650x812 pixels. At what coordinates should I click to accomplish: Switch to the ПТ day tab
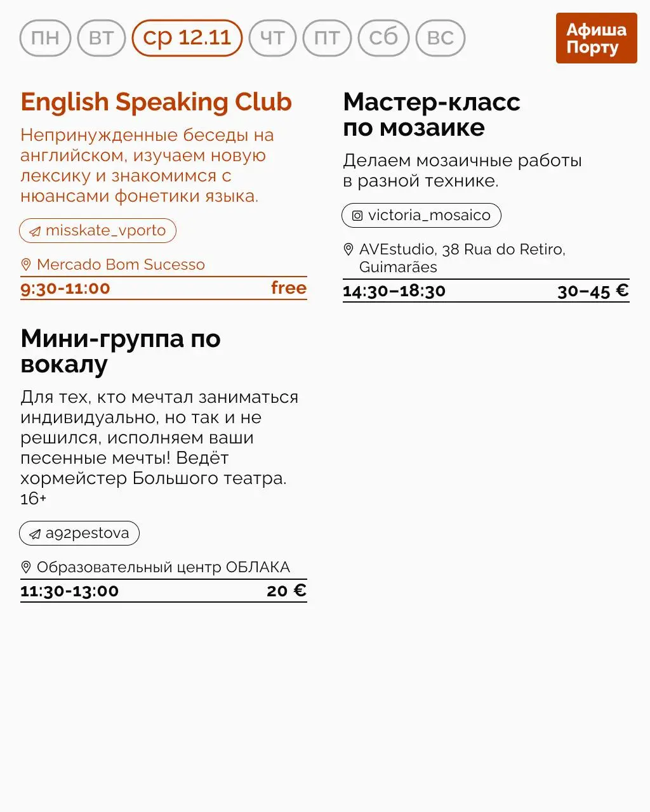(326, 38)
